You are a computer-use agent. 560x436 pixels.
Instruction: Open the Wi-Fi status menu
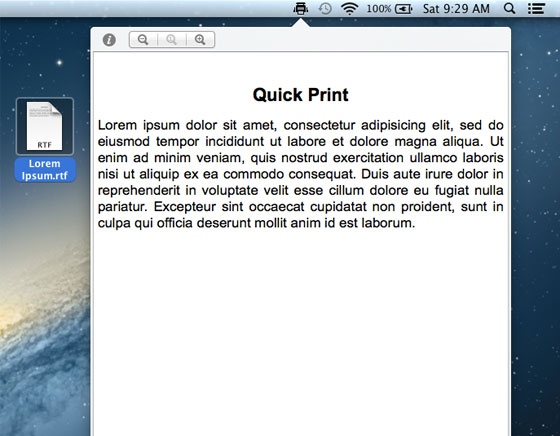[x=349, y=9]
